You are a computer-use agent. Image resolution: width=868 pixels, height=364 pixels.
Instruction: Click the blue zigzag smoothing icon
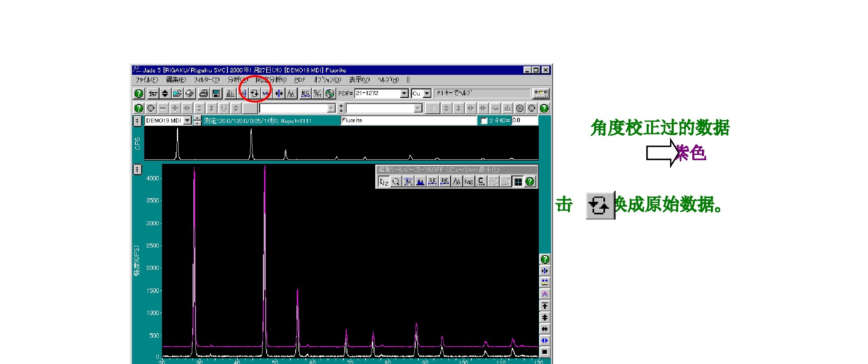point(266,93)
